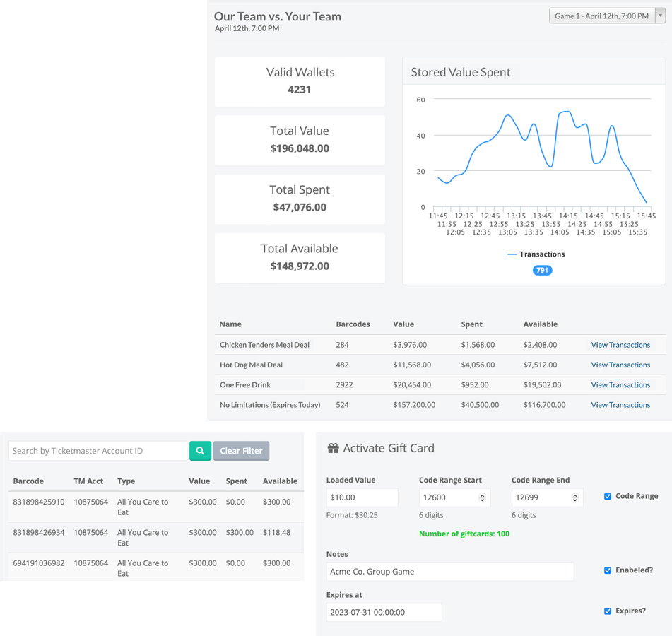Open View Transactions for One Free Drink
This screenshot has height=636, width=672.
coord(620,385)
